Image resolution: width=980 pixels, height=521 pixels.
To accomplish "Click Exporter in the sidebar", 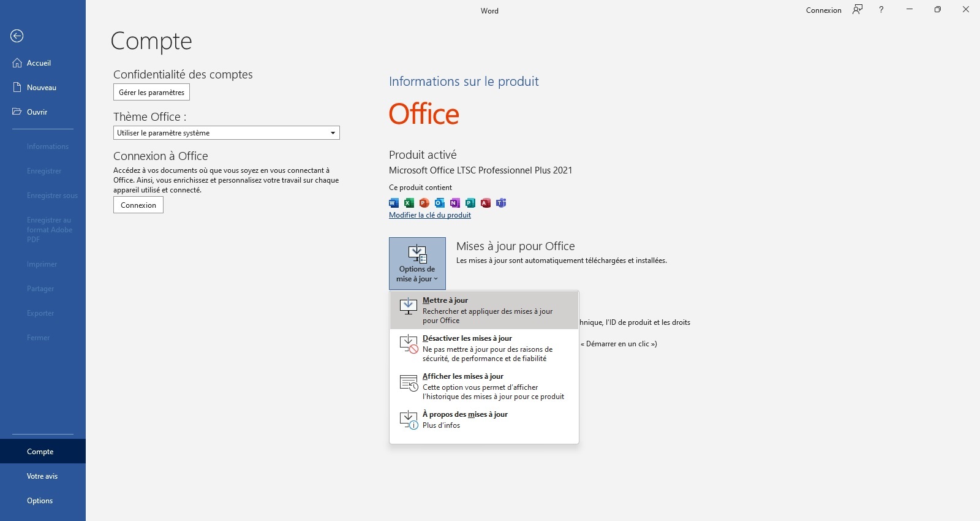I will [43, 313].
